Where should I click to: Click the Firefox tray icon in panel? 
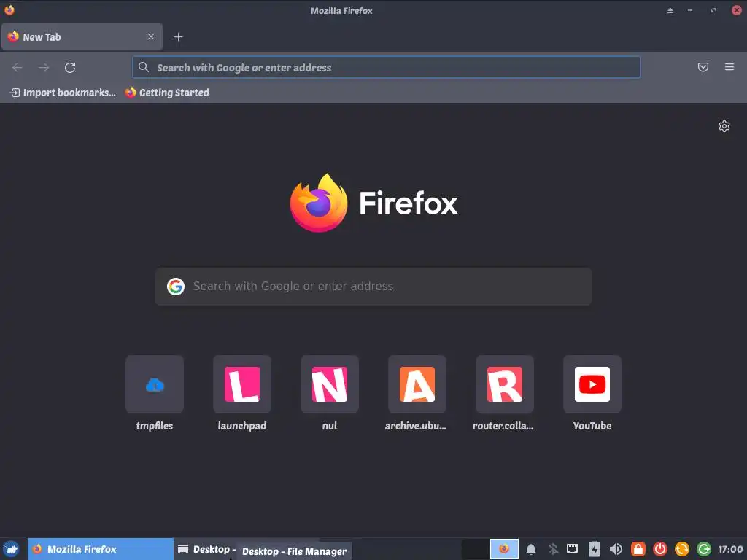click(504, 549)
